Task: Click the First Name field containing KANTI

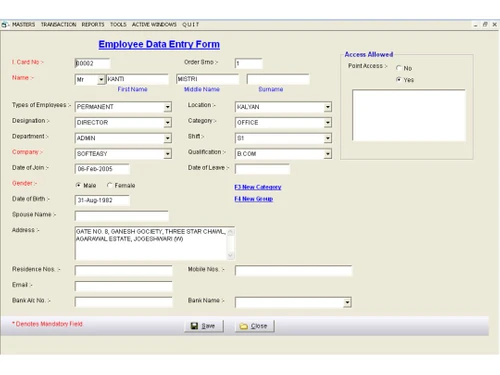Action: [x=137, y=79]
